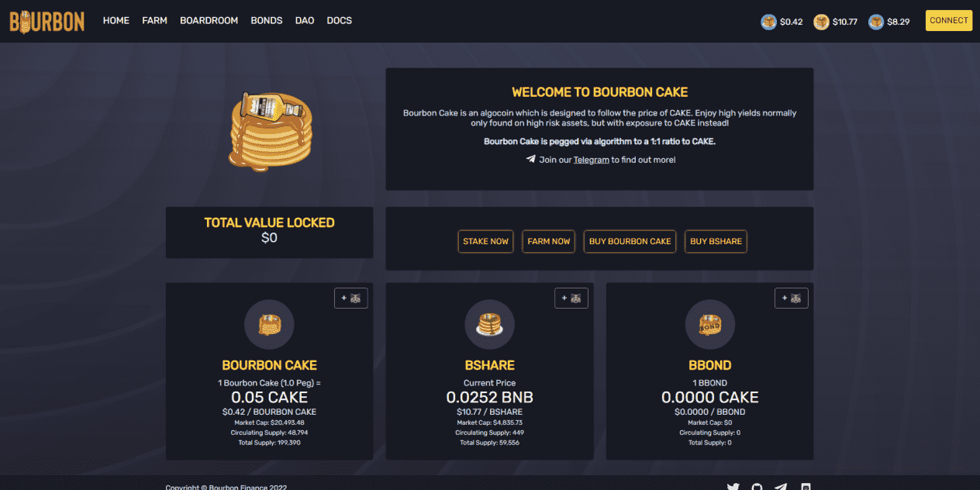Open the DOCS link in navigation
980x490 pixels.
(340, 21)
